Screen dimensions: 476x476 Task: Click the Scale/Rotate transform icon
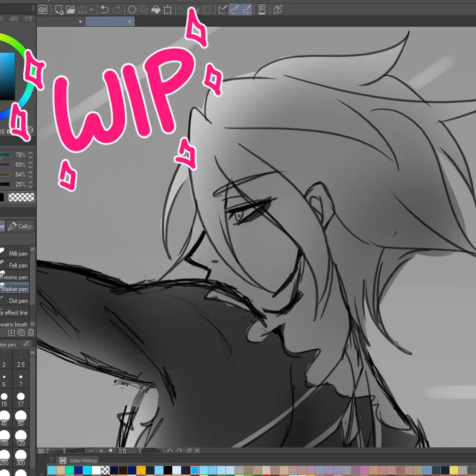pyautogui.click(x=168, y=10)
